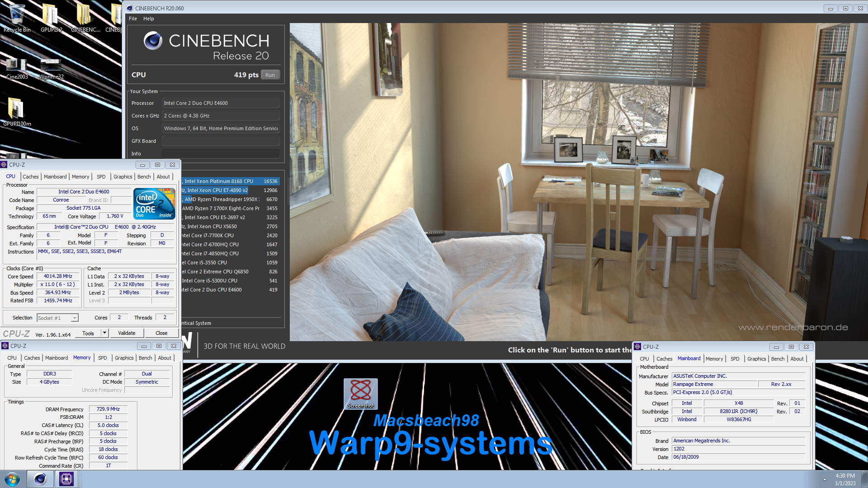Open SPD tab in top CPU-Z window
The width and height of the screenshot is (868, 488).
[x=101, y=177]
